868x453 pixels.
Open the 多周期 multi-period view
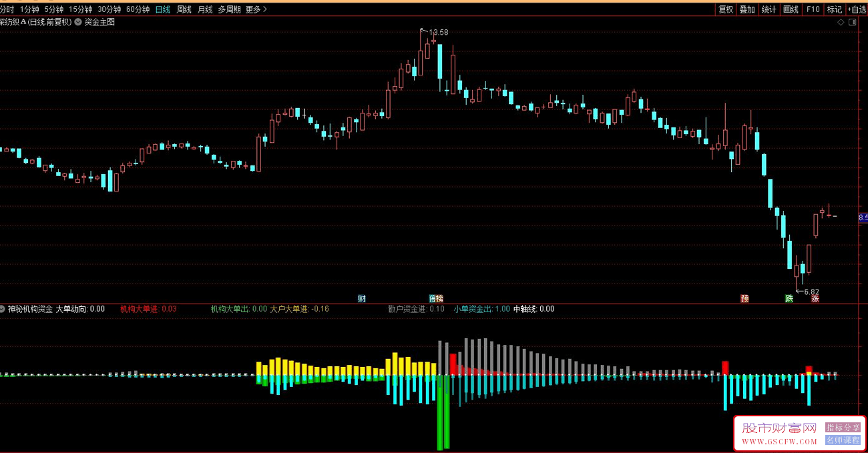point(229,9)
